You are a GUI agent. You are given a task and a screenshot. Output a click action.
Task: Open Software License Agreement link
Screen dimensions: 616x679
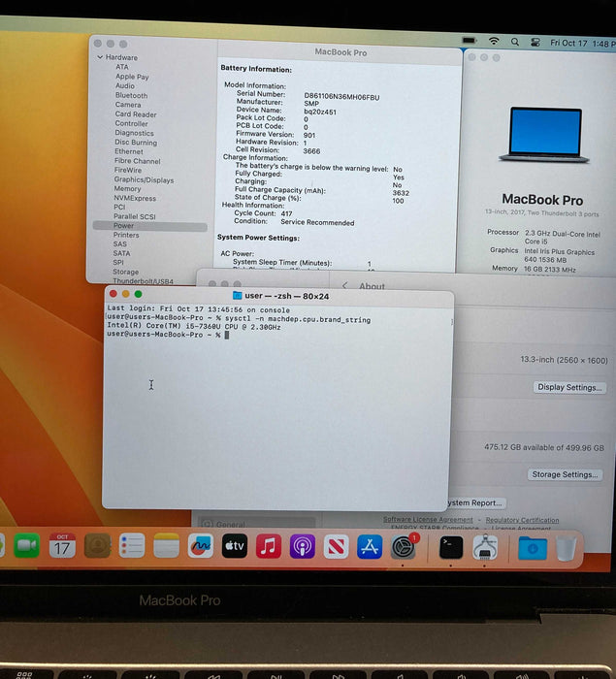click(428, 519)
